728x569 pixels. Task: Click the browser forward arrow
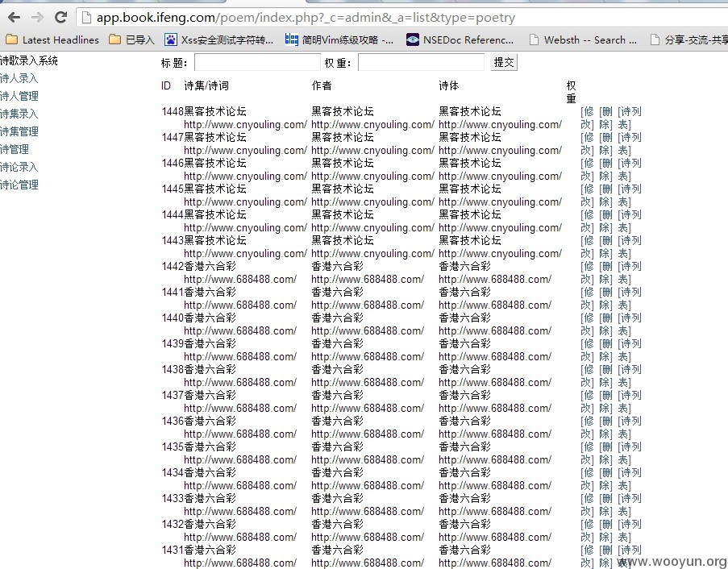37,18
